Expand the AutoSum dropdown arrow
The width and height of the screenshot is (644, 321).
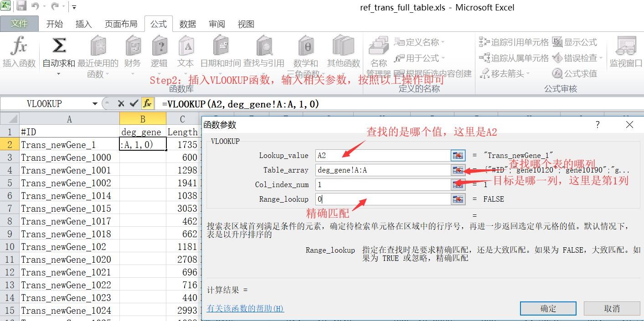point(58,74)
